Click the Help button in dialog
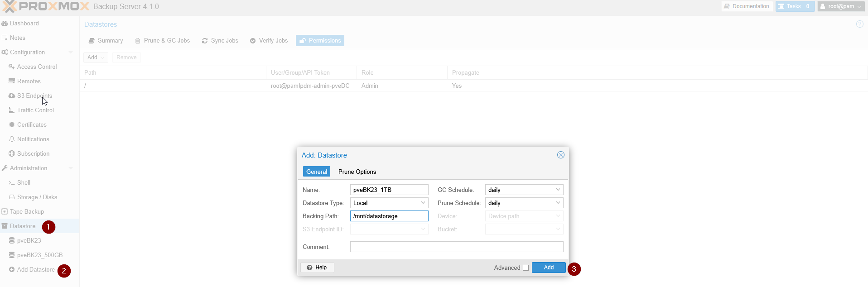This screenshot has width=868, height=287. [317, 268]
